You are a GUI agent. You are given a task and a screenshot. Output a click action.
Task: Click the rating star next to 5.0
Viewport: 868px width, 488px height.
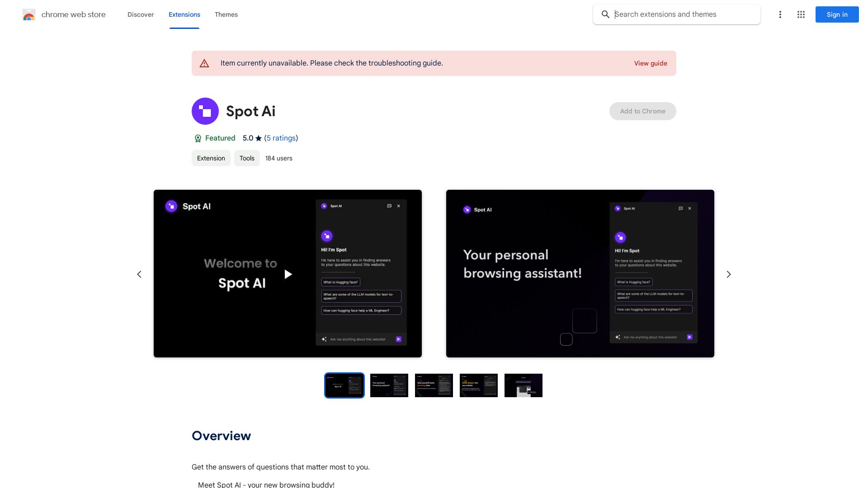coord(259,138)
